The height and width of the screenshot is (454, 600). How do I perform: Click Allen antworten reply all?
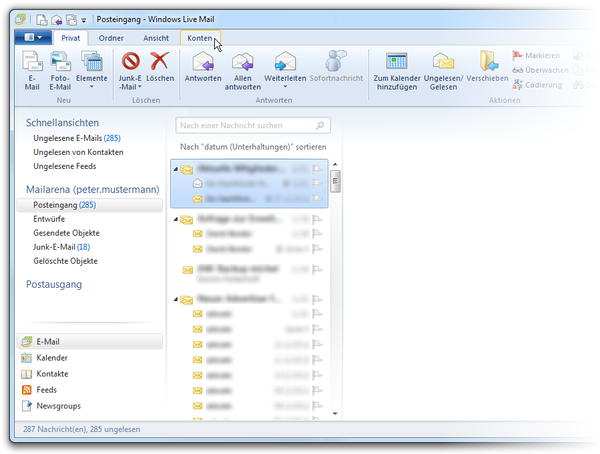243,70
